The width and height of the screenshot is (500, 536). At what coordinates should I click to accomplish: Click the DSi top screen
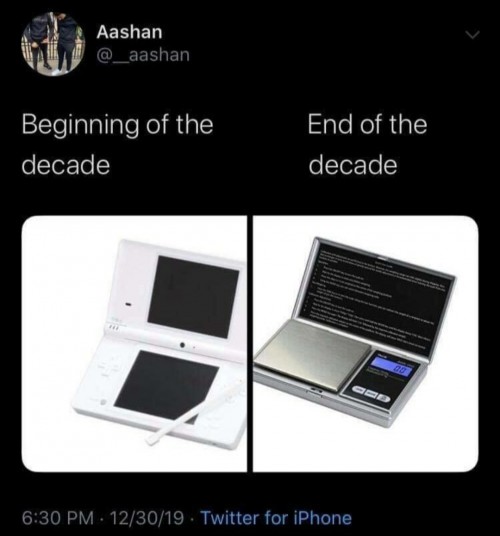[x=193, y=296]
